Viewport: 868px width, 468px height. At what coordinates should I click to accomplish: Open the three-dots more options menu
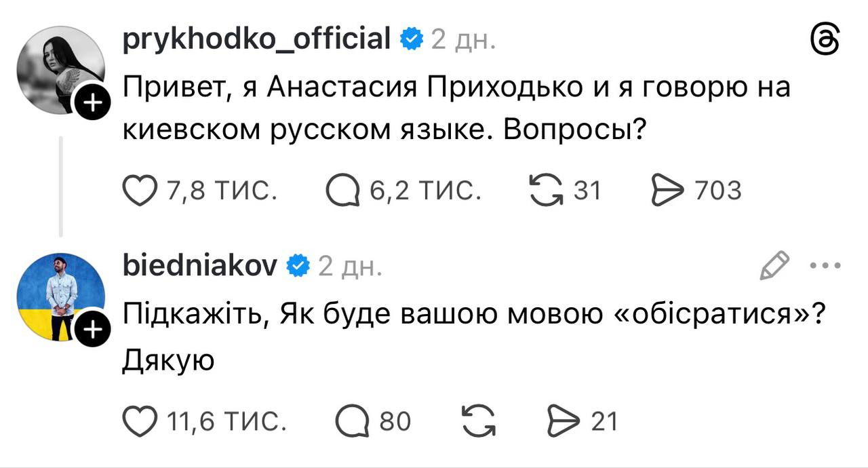(x=825, y=265)
